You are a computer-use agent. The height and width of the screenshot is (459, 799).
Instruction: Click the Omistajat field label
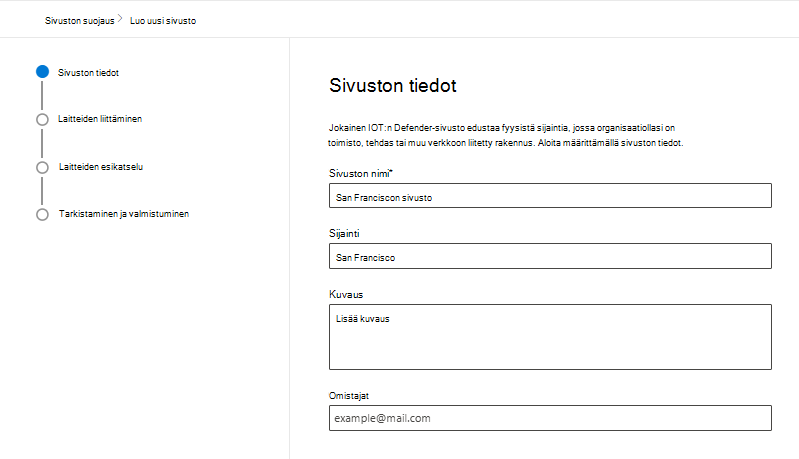pyautogui.click(x=349, y=396)
